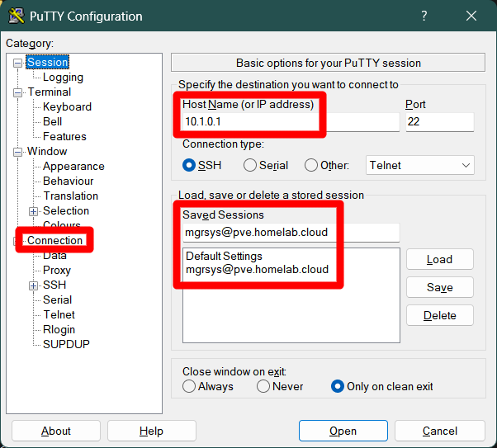Select the Serial connection type radio
Screen dimensions: 497x448
point(250,165)
